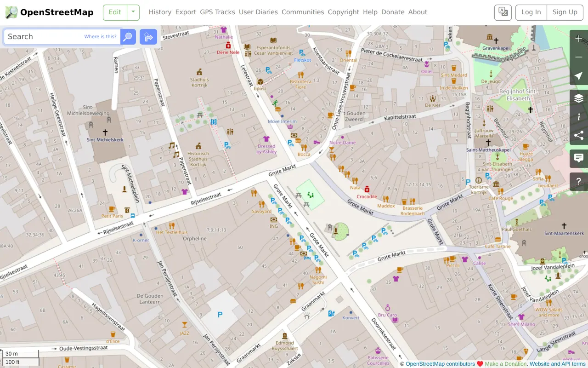Open the Donate page from the header
The width and height of the screenshot is (588, 368).
point(393,12)
